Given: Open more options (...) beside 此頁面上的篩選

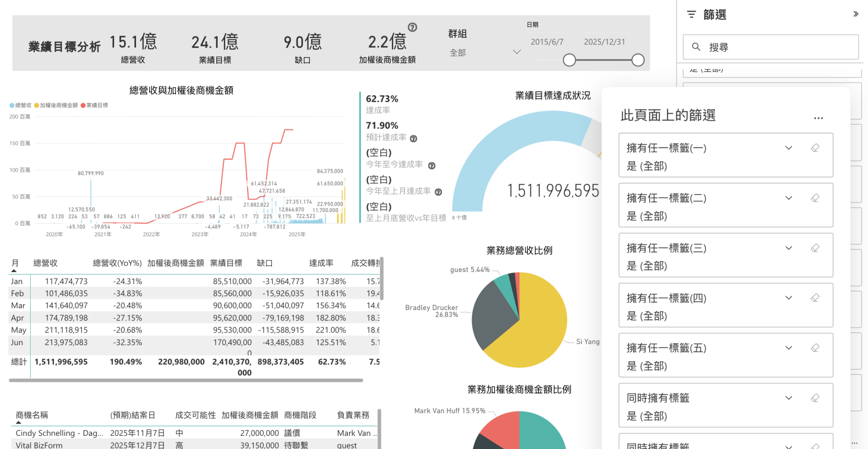Looking at the screenshot, I should pyautogui.click(x=818, y=117).
